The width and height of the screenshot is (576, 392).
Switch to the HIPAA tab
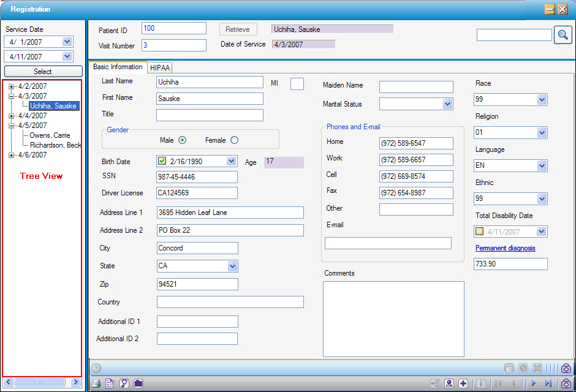pos(159,67)
